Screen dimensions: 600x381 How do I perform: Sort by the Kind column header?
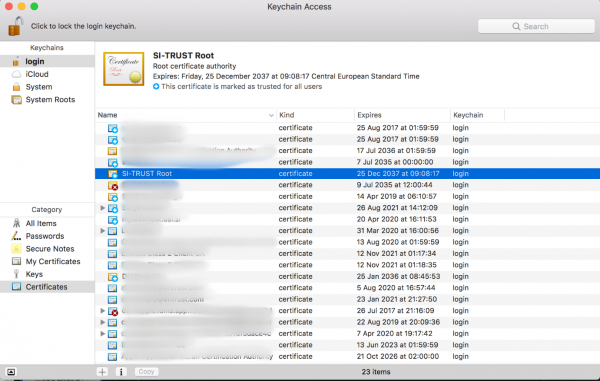[x=315, y=115]
